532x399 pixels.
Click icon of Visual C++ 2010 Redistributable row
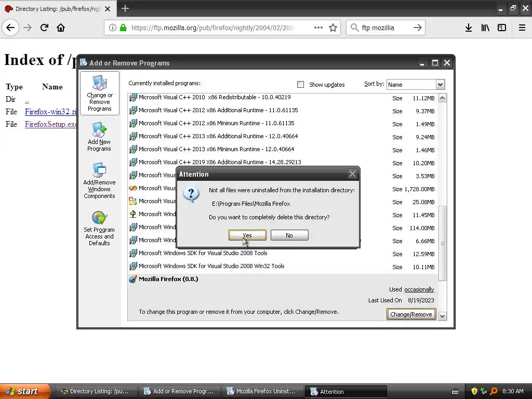[132, 97]
